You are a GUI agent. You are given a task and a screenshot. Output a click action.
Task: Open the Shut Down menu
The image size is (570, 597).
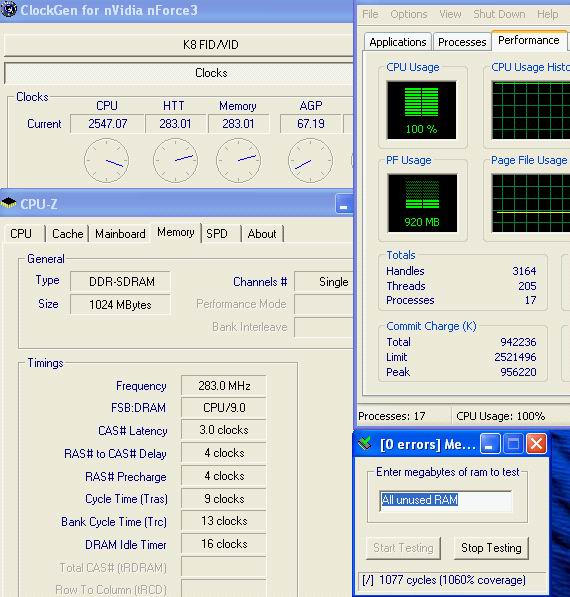(499, 14)
